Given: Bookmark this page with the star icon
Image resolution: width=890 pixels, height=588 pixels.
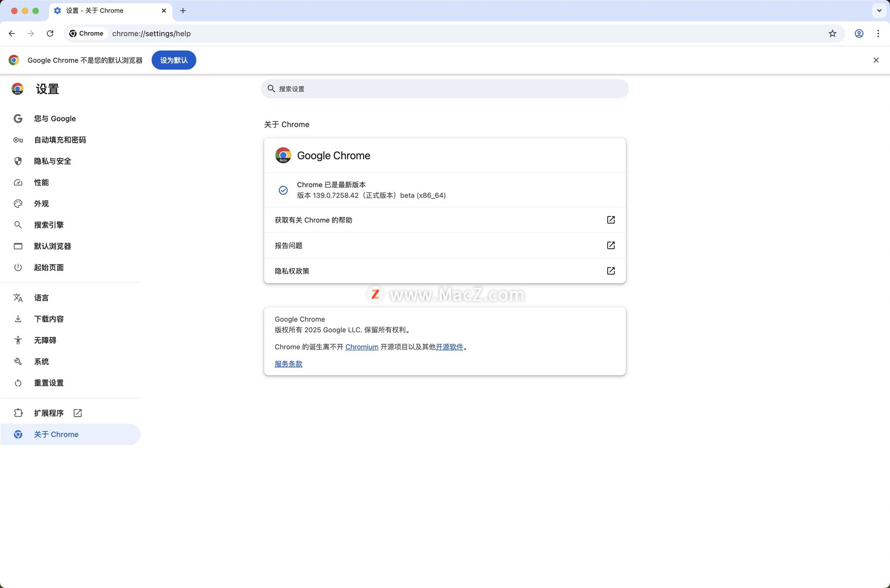Looking at the screenshot, I should point(833,33).
